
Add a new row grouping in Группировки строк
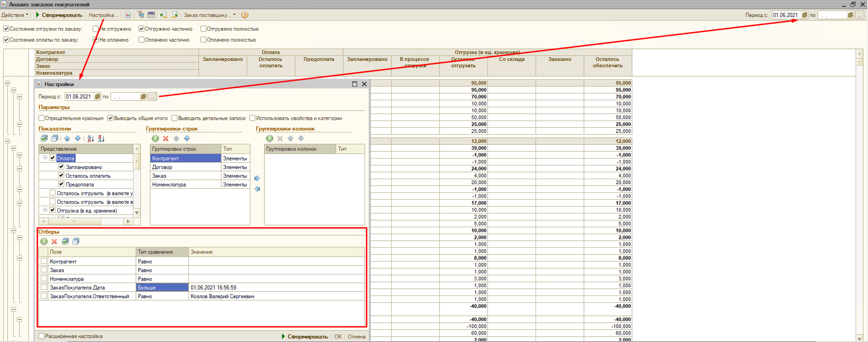[155, 139]
